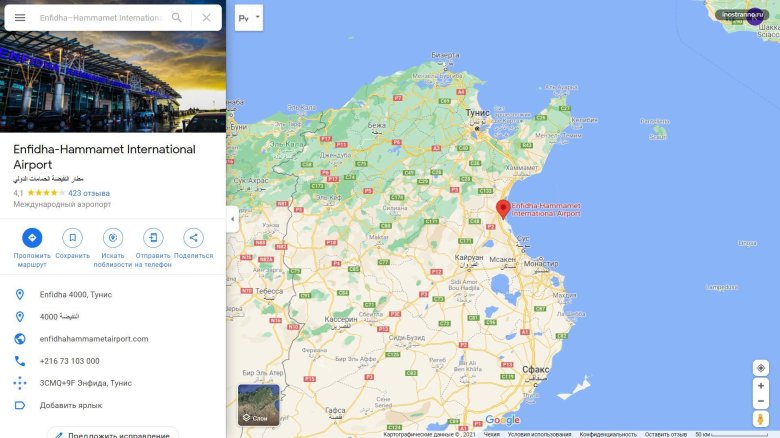Image resolution: width=780 pixels, height=438 pixels.
Task: Collapse the side panel arrow
Action: (x=232, y=219)
